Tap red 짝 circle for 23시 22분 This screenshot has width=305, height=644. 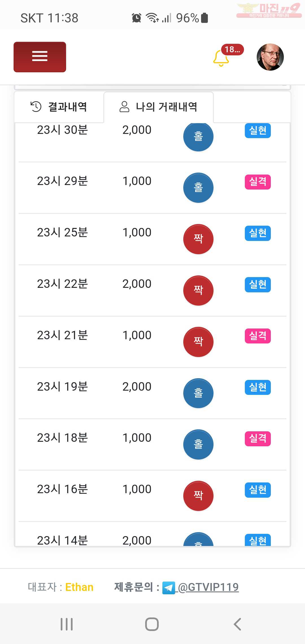(198, 290)
